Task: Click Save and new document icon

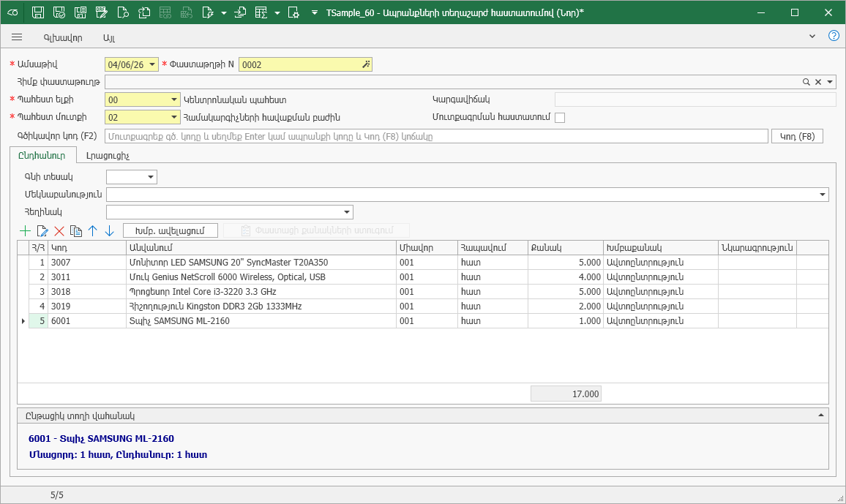Action: (x=81, y=12)
